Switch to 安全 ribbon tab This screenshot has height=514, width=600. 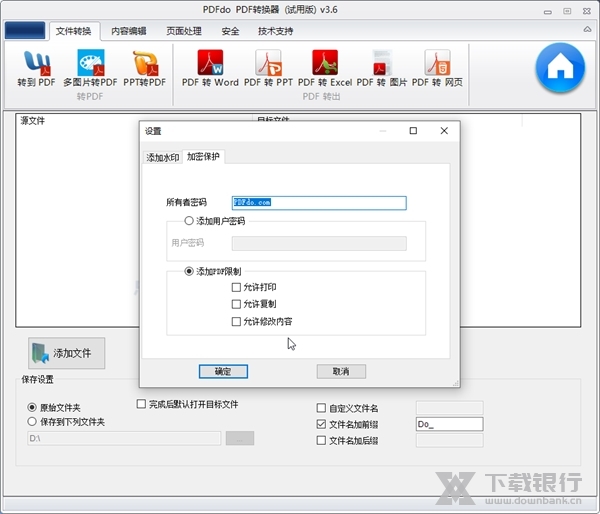[x=230, y=31]
